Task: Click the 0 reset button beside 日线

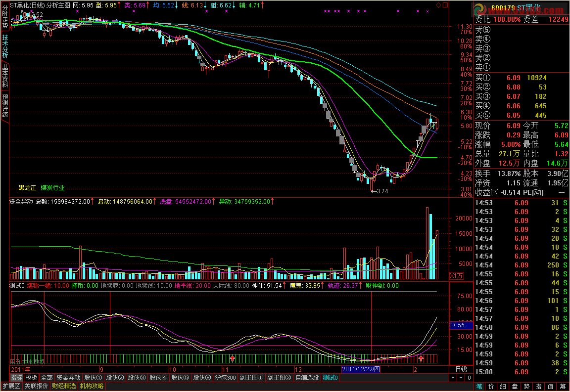Action: tap(469, 378)
